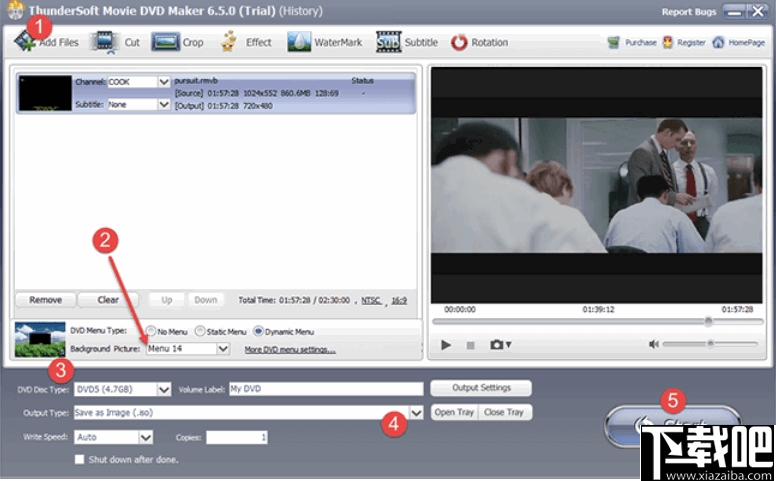Open the Rotation tool
The image size is (776, 481).
pyautogui.click(x=479, y=42)
